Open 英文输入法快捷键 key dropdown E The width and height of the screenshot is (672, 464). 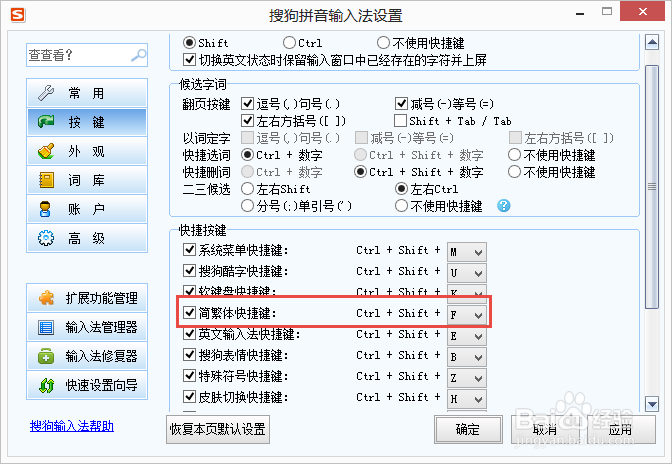pos(467,336)
